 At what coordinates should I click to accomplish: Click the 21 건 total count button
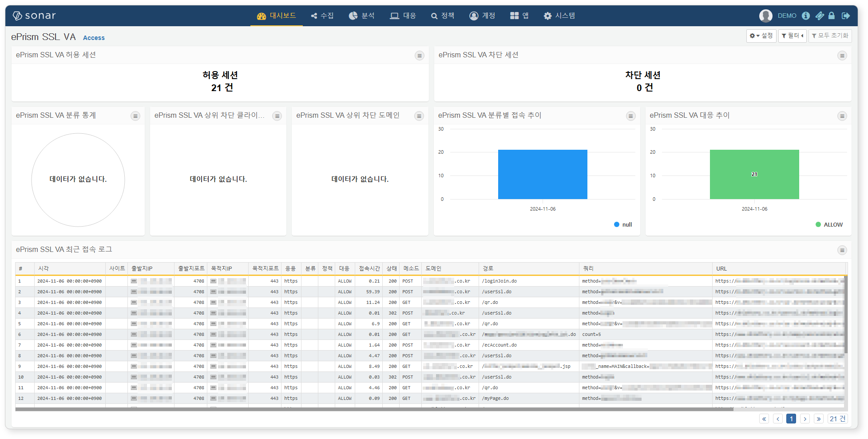tap(837, 419)
